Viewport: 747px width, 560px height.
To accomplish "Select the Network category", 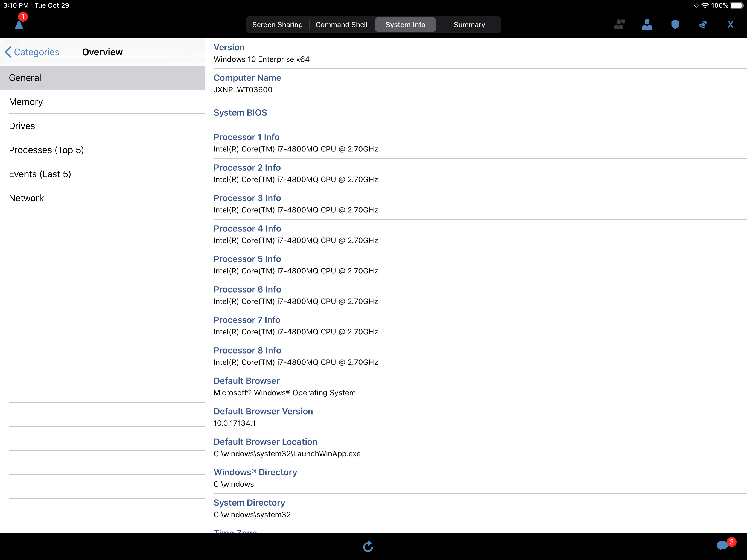I will click(102, 198).
